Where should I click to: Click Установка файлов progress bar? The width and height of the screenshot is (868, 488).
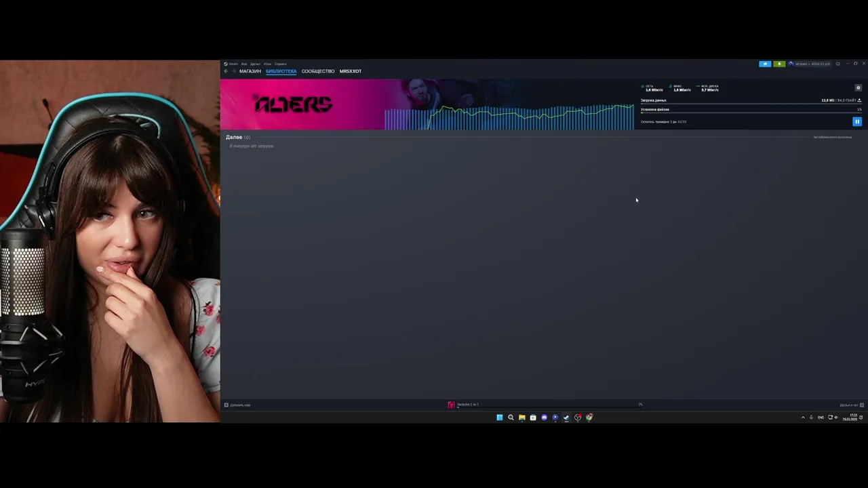pos(751,113)
